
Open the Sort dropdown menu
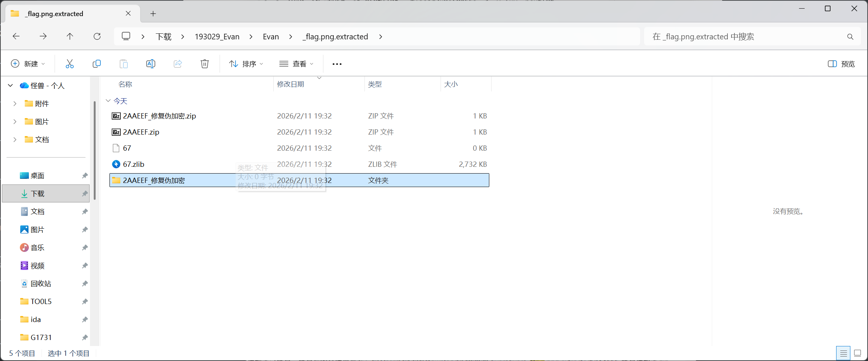(x=246, y=64)
